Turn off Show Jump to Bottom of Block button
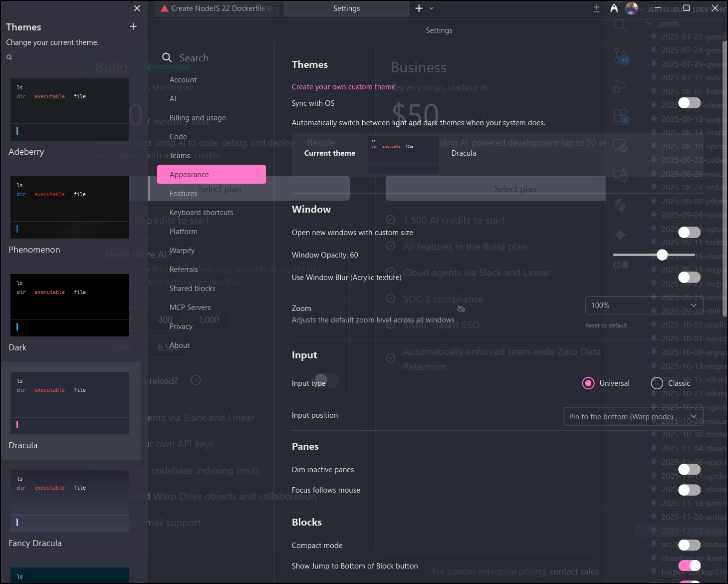This screenshot has width=728, height=584. point(689,566)
